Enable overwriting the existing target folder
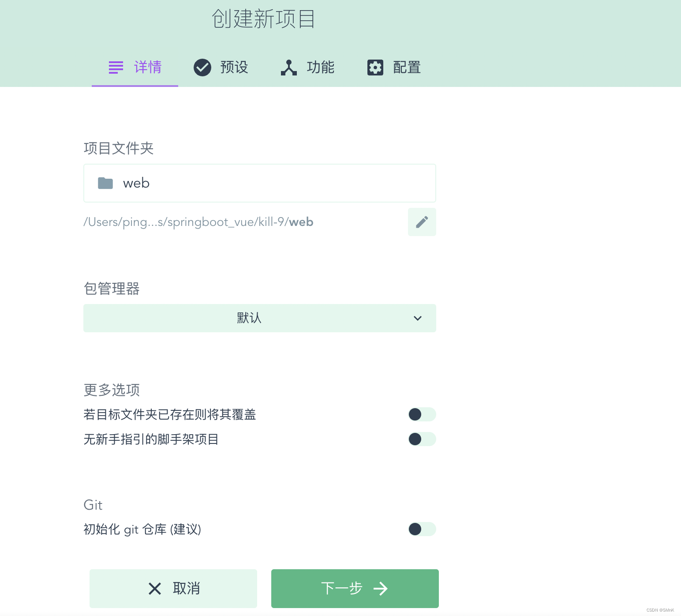 422,414
